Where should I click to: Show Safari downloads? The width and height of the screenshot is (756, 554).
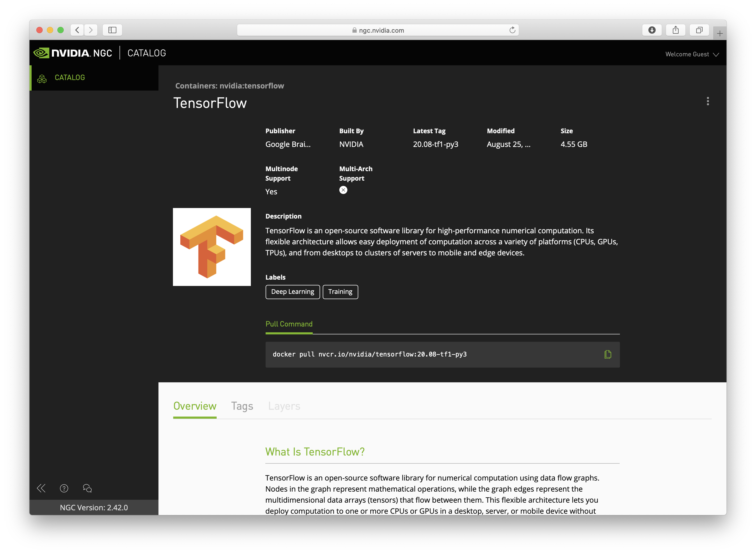[652, 30]
